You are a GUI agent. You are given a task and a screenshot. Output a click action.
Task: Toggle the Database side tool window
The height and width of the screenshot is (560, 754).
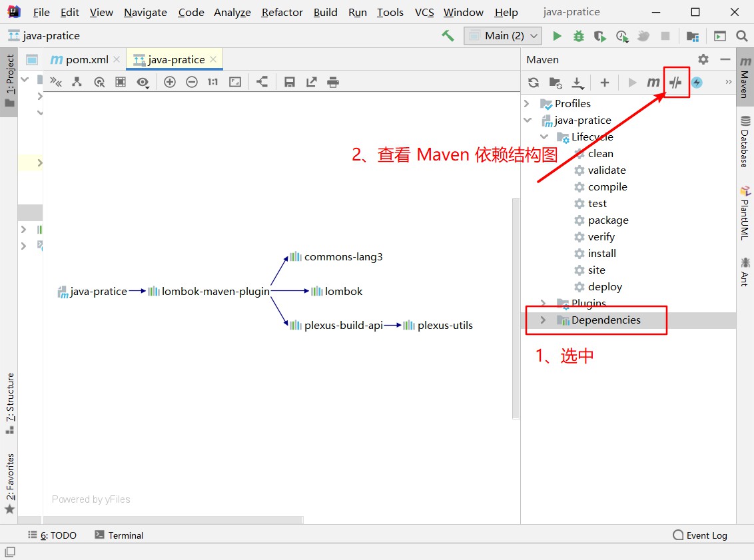(x=745, y=142)
